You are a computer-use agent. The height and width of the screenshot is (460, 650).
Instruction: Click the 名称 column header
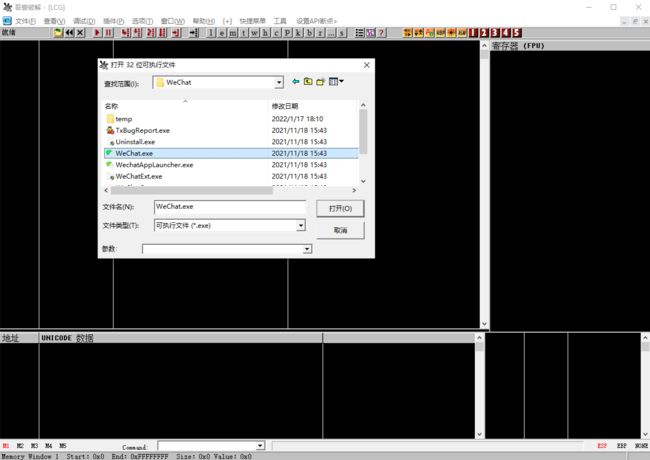click(186, 106)
